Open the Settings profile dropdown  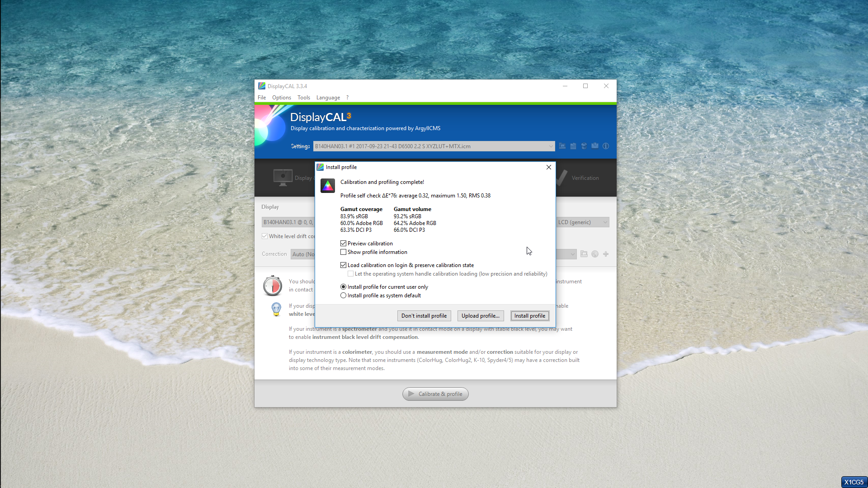(x=434, y=146)
